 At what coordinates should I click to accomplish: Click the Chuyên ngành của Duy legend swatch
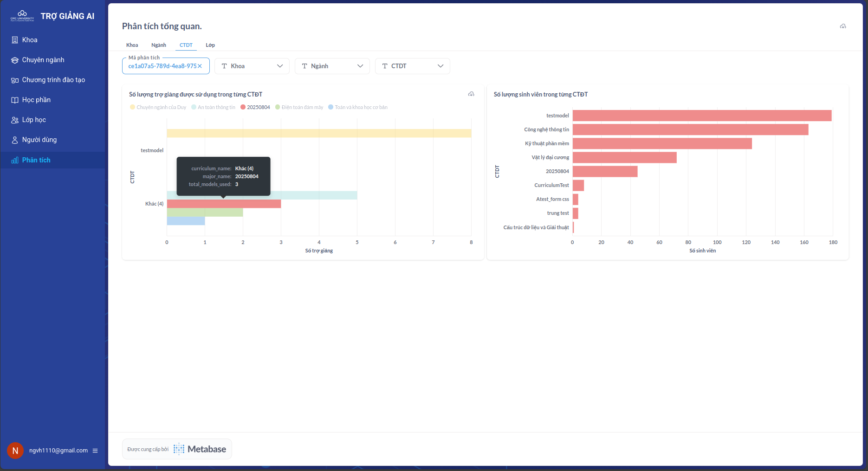coord(132,107)
